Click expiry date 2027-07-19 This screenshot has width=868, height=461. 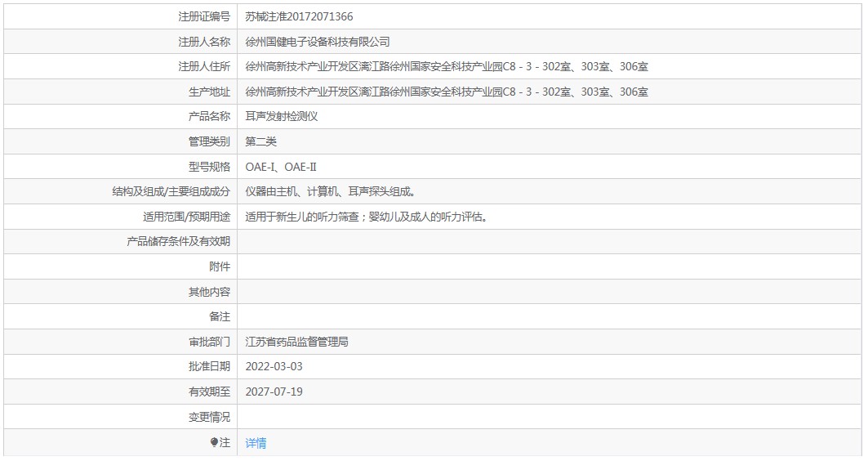(x=274, y=392)
